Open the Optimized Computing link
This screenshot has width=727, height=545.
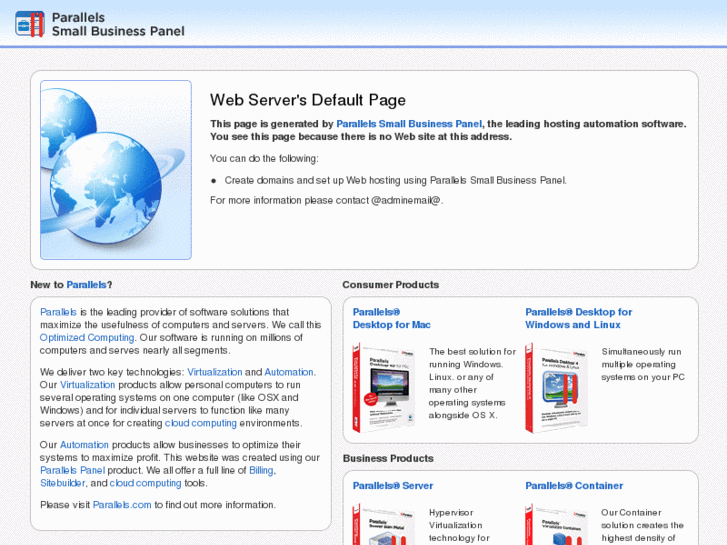click(x=87, y=338)
